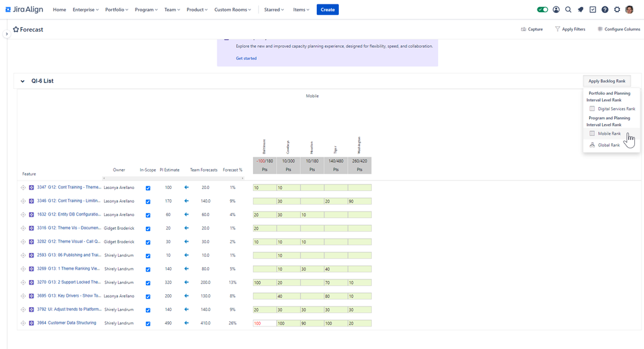644x349 pixels.
Task: Open the Custom Rooms dropdown
Action: click(232, 10)
